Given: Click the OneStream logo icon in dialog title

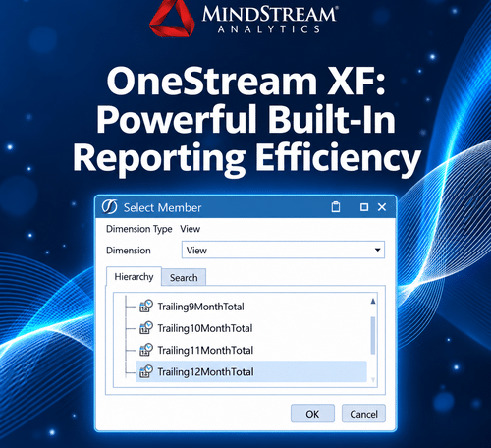Looking at the screenshot, I should click(109, 206).
